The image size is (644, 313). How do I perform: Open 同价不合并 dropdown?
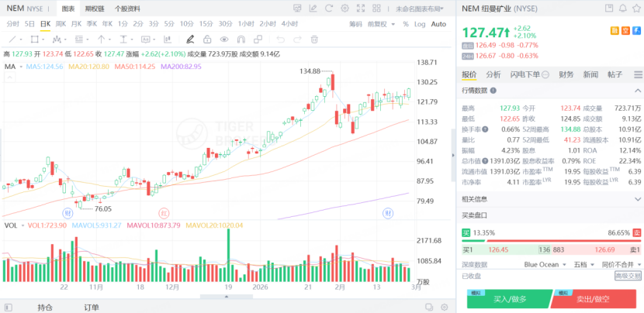pos(621,265)
